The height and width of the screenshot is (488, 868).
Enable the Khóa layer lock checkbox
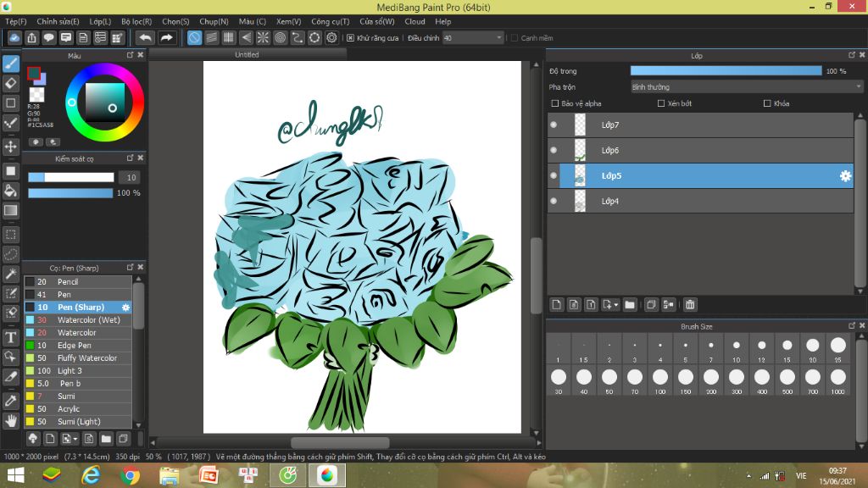767,103
